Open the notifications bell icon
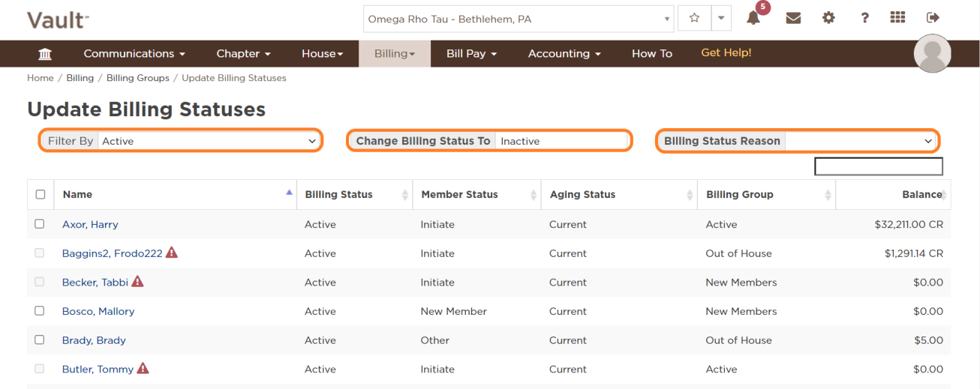Image resolution: width=980 pixels, height=389 pixels. 753,19
